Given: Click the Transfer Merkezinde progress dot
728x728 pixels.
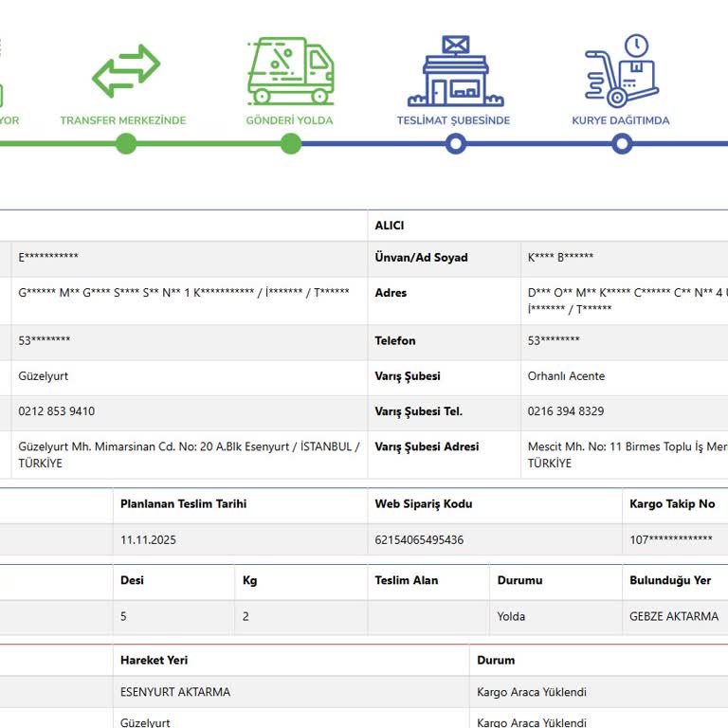Looking at the screenshot, I should (x=126, y=143).
